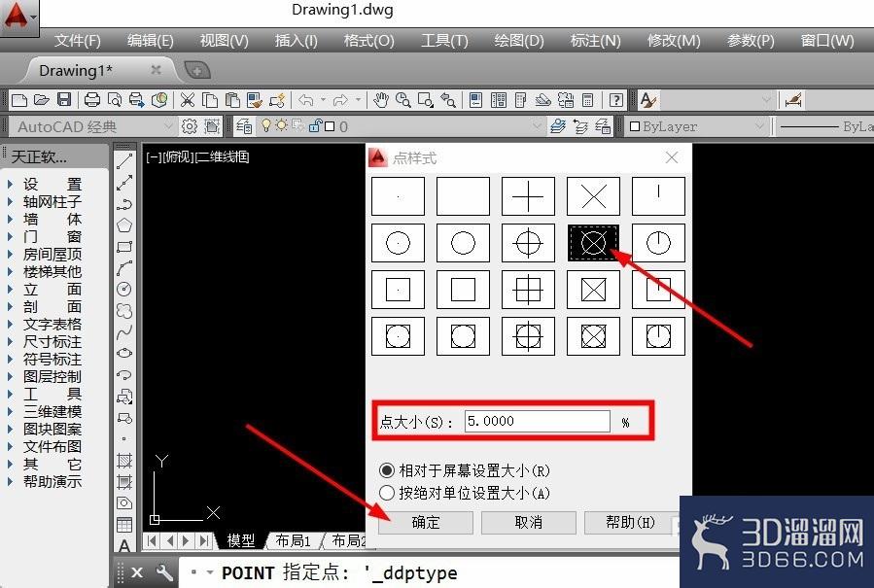Click the workspace settings gear icon
This screenshot has height=588, width=874.
(x=189, y=126)
